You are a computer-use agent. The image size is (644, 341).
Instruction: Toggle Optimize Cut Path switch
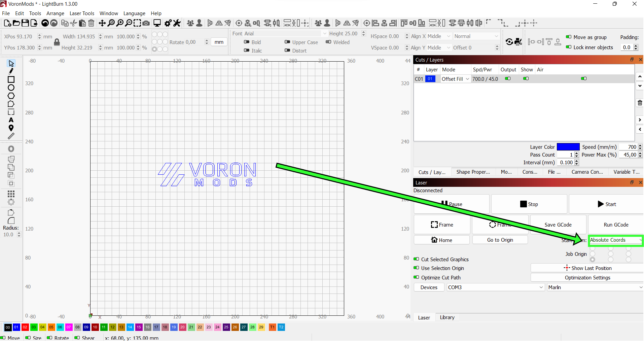416,277
